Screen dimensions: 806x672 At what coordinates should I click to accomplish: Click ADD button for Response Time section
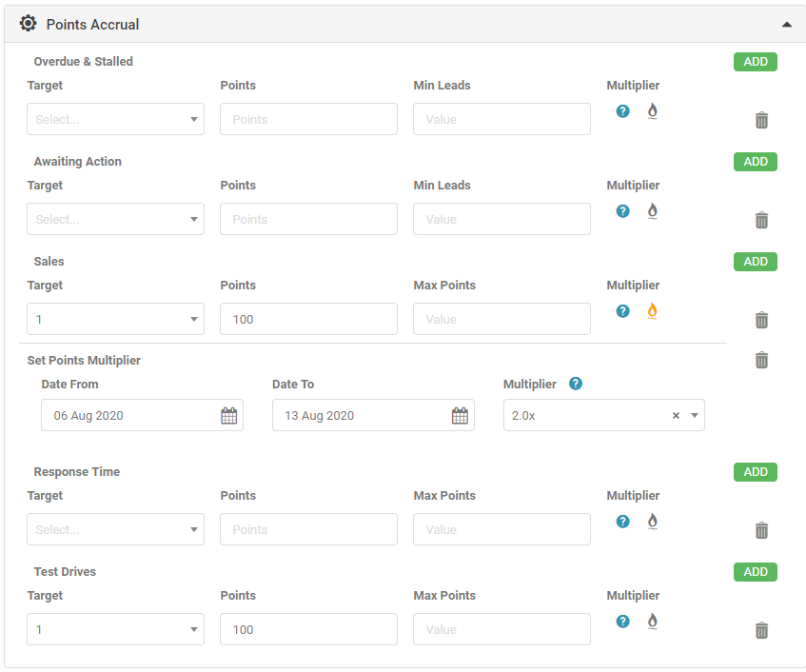756,472
